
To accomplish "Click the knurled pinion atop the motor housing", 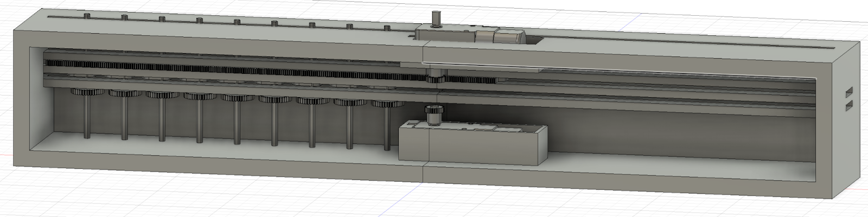I will tap(432, 114).
